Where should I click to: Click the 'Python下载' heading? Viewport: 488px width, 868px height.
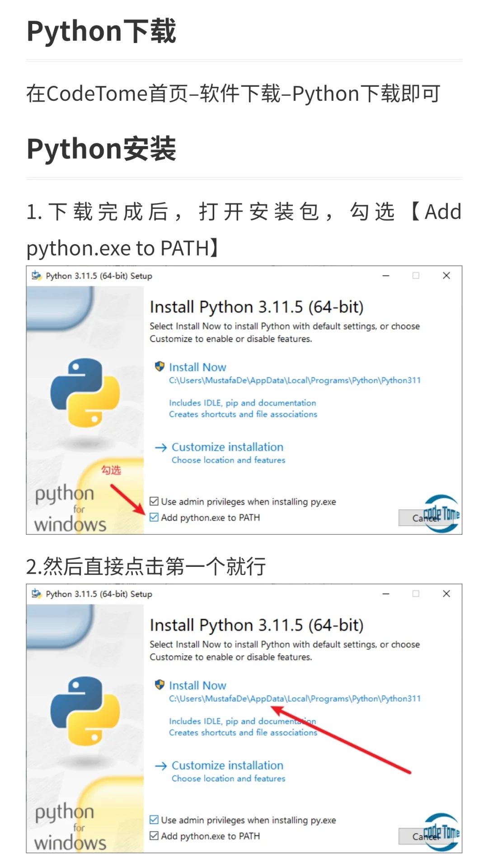coord(101,31)
